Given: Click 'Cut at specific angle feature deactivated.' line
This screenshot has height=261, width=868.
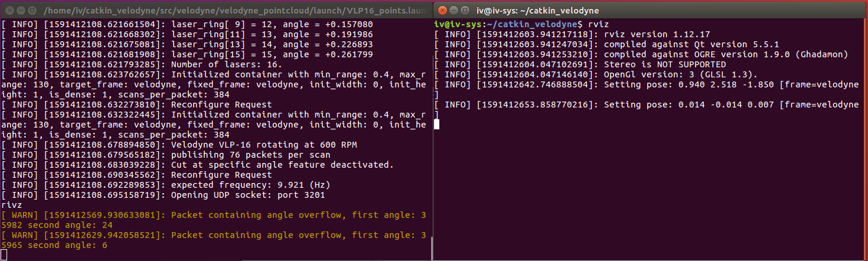Looking at the screenshot, I should tap(198, 165).
